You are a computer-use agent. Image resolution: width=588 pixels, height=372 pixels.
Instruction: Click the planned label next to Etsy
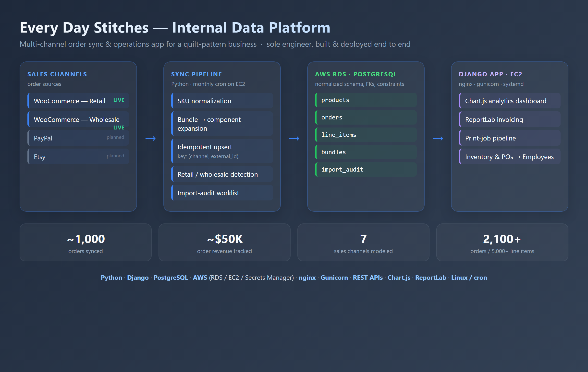coord(115,156)
